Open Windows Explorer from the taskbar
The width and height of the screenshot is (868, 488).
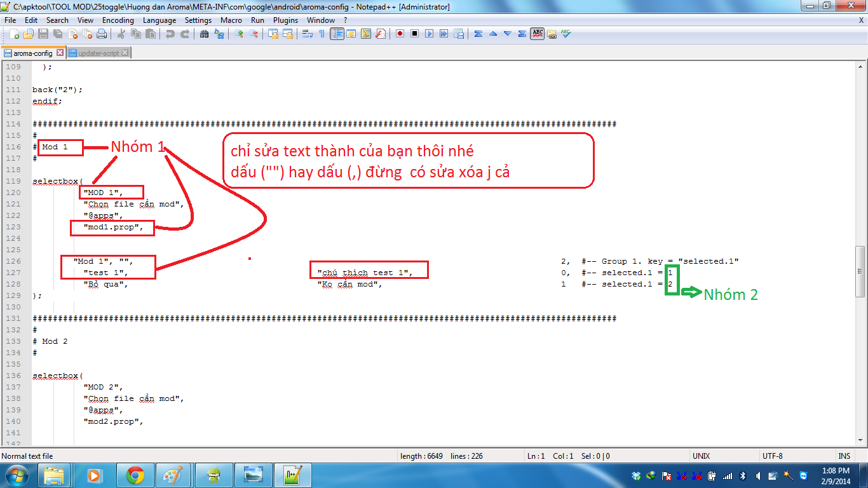[x=55, y=475]
